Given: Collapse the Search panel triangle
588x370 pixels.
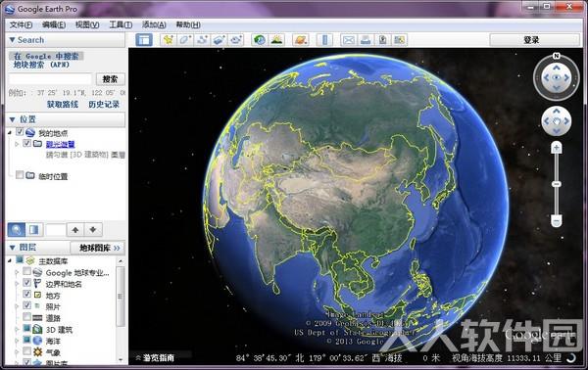Looking at the screenshot, I should point(12,40).
